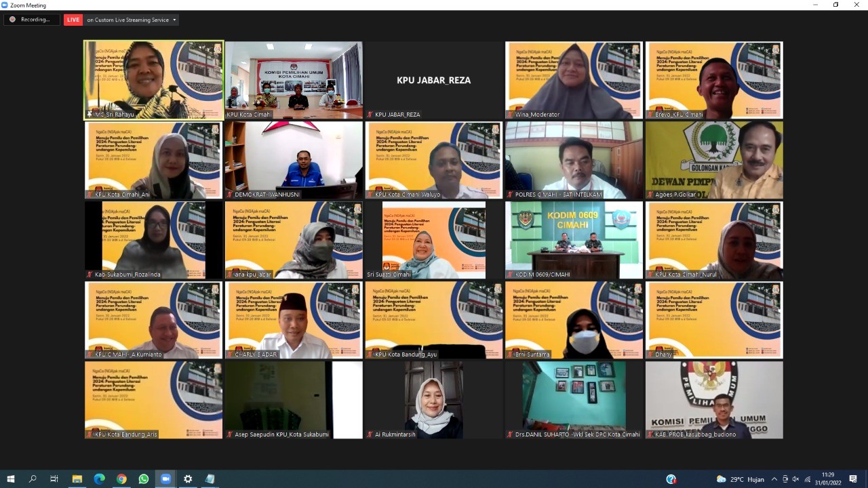868x488 pixels.
Task: Open WhatsApp from the taskbar
Action: pyautogui.click(x=143, y=479)
